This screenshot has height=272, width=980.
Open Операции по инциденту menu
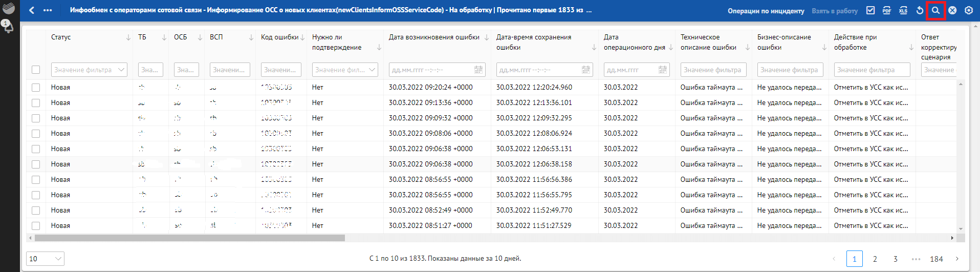[766, 11]
